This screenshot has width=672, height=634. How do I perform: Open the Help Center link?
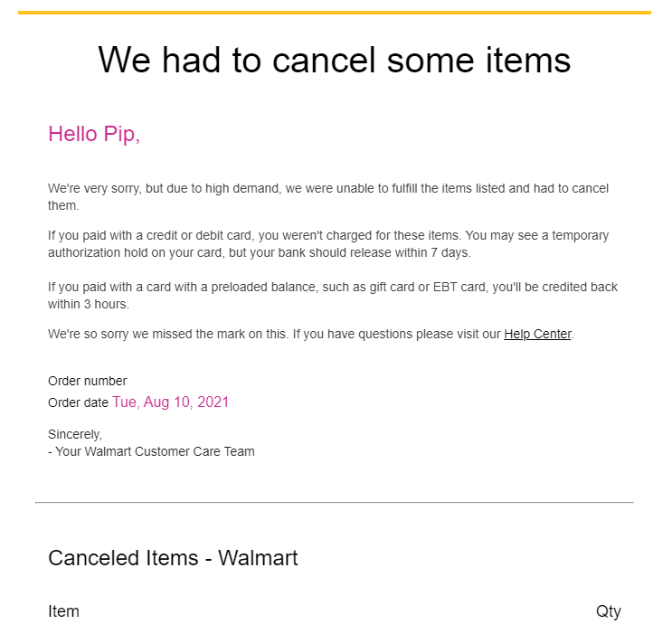(537, 334)
